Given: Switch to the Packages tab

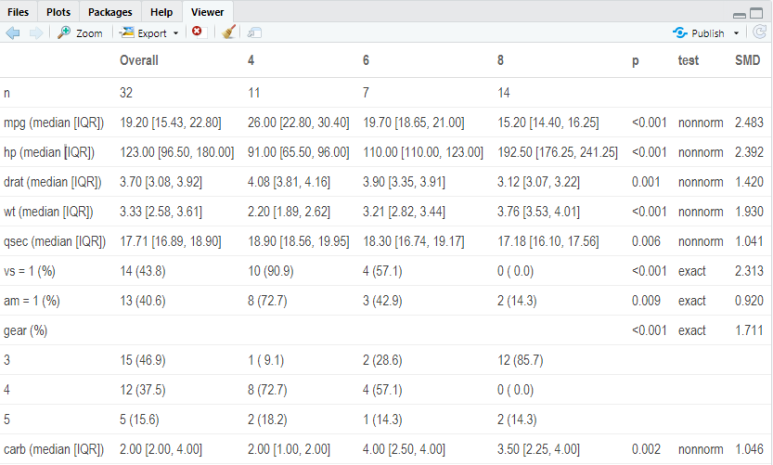Looking at the screenshot, I should (110, 12).
